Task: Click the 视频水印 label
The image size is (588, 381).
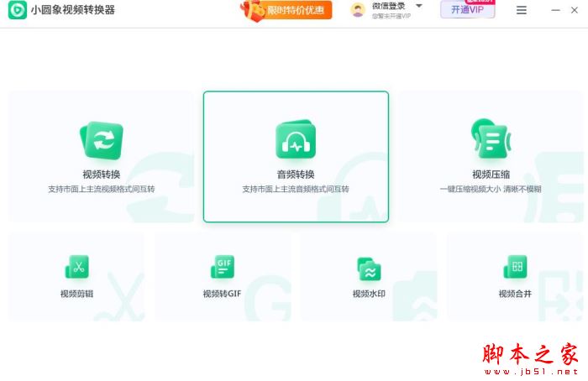Action: click(x=369, y=294)
